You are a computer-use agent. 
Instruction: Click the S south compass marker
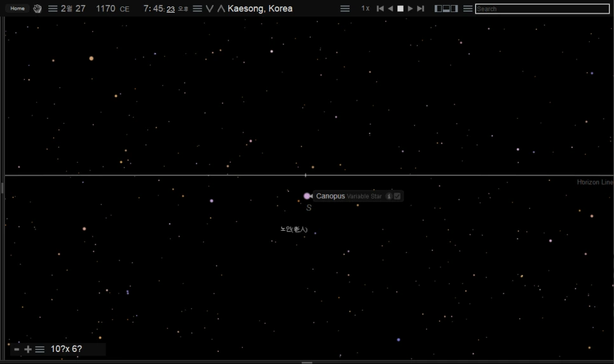[x=308, y=208]
